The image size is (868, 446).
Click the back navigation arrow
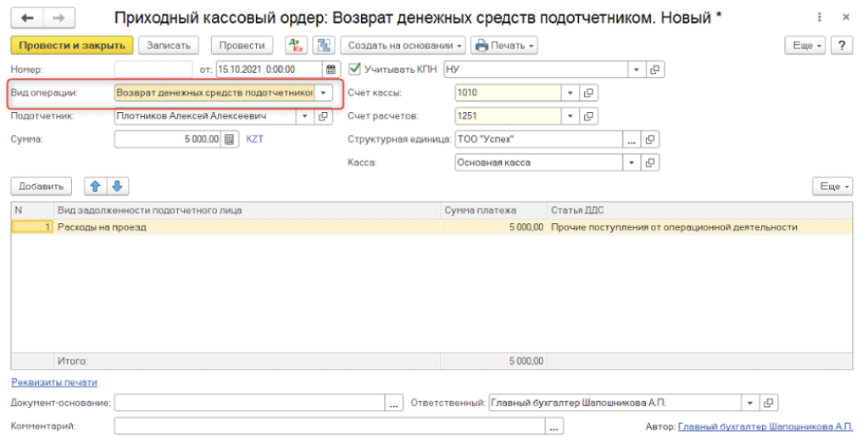[x=27, y=18]
